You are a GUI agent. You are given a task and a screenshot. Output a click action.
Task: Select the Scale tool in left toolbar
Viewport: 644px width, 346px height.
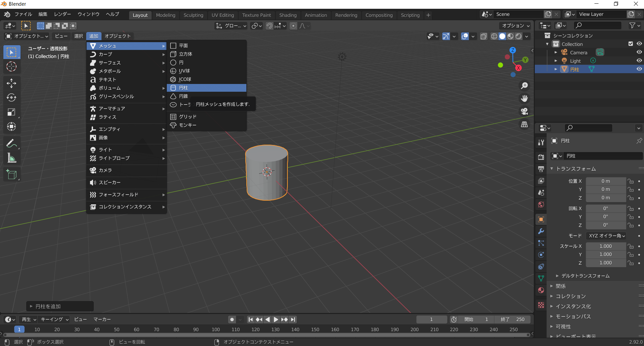(11, 112)
